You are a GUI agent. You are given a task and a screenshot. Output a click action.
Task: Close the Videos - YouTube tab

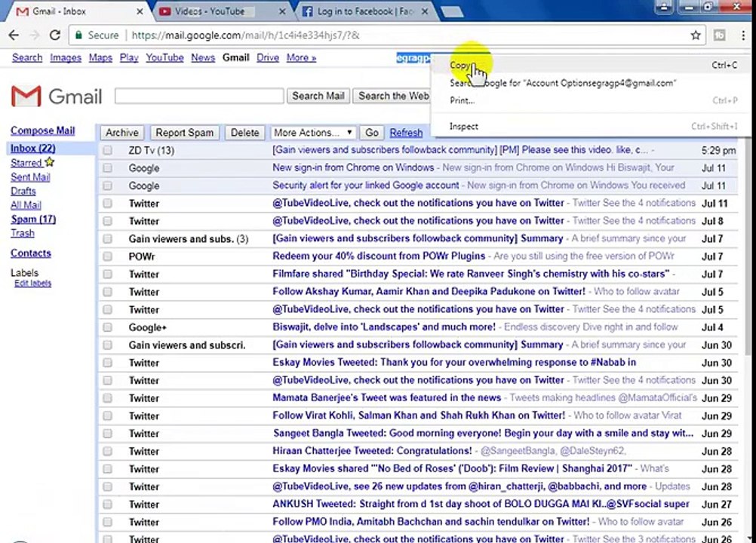tap(282, 11)
